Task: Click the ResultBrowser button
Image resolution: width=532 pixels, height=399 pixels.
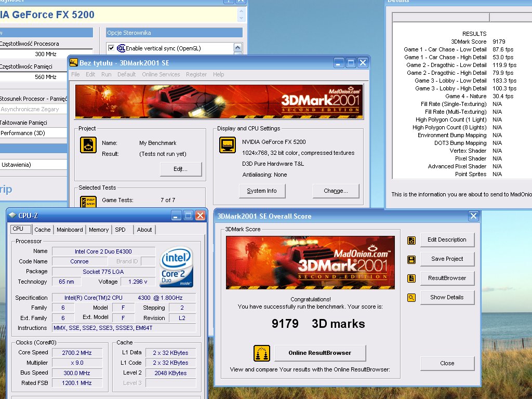Action: [x=447, y=278]
